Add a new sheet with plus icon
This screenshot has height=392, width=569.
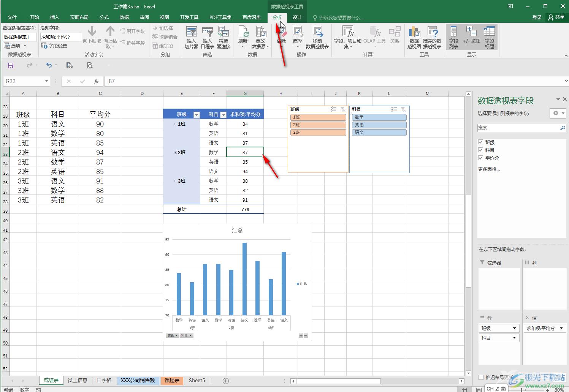coord(226,381)
